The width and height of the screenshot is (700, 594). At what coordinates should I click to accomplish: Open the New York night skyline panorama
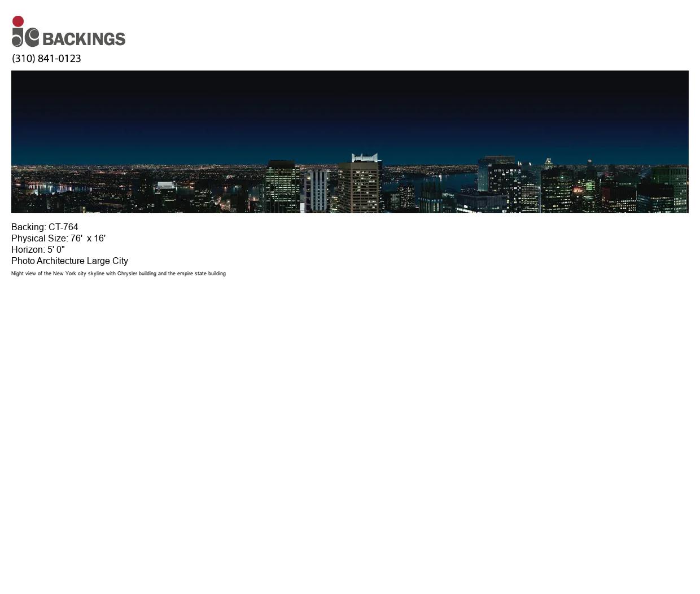(349, 142)
